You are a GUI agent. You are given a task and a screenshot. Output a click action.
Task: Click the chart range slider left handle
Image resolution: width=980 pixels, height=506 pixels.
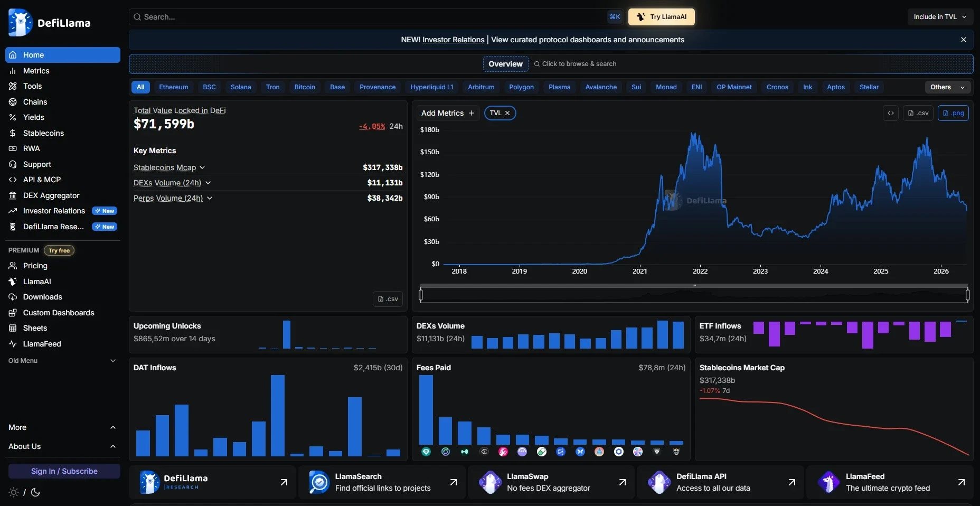[421, 295]
